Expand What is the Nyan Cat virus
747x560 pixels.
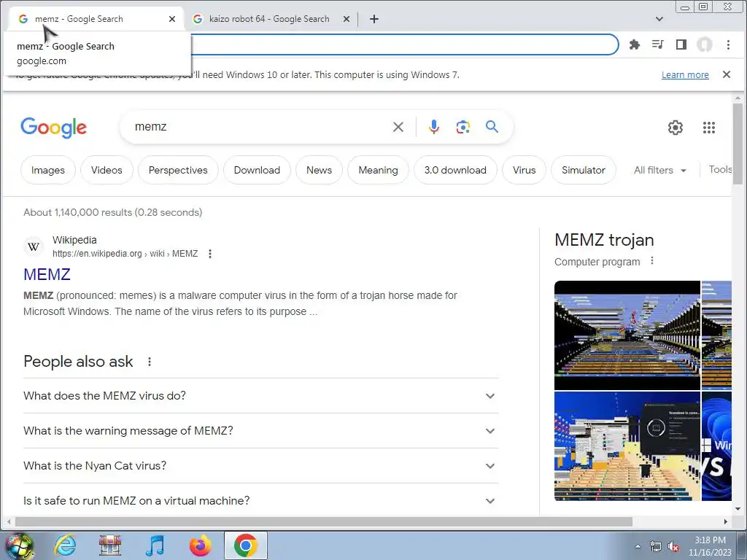point(260,466)
